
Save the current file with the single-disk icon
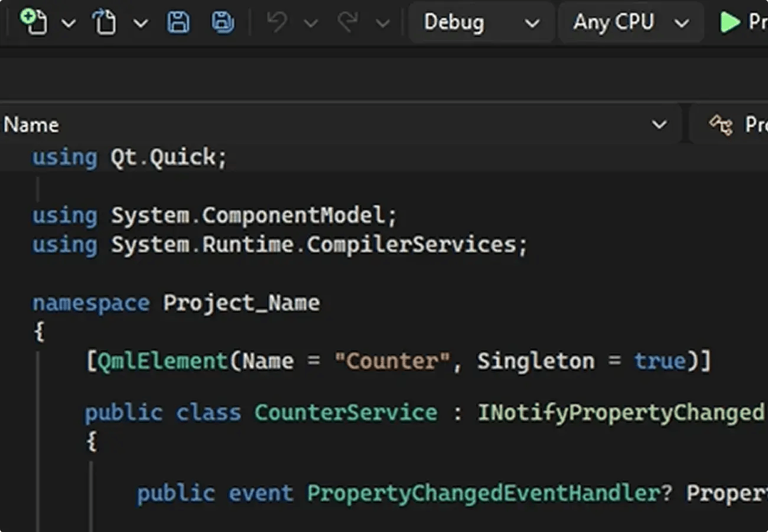(178, 22)
